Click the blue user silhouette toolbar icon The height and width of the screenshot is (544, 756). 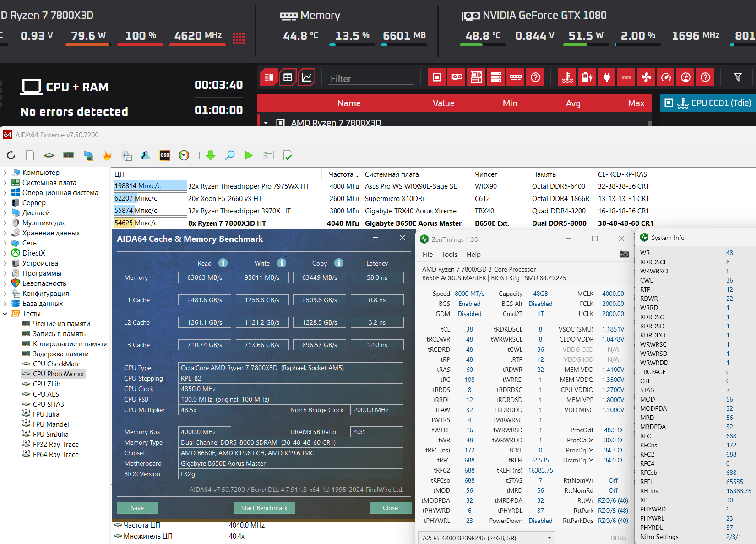146,155
